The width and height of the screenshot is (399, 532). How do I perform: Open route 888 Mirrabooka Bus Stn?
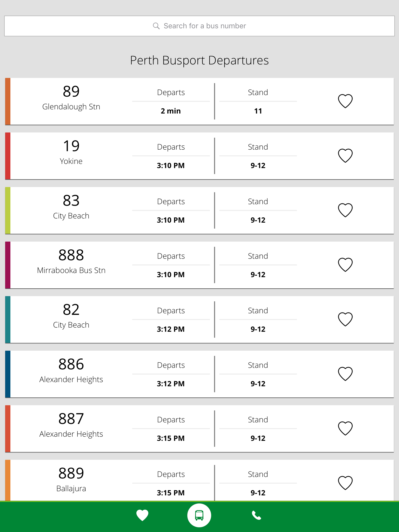coord(71,262)
